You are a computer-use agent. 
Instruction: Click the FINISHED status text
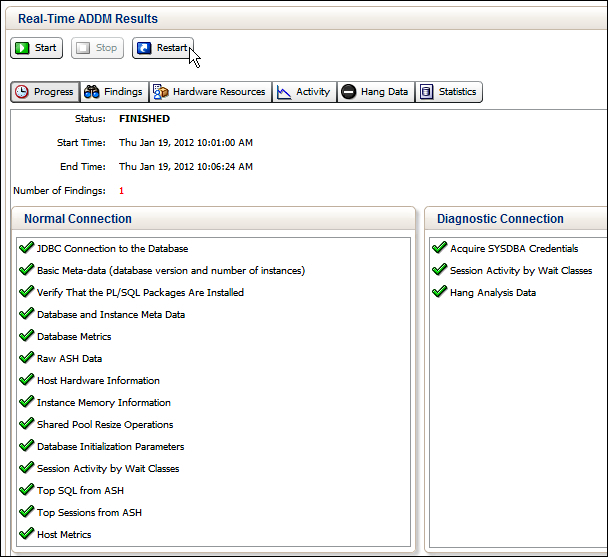[x=144, y=119]
